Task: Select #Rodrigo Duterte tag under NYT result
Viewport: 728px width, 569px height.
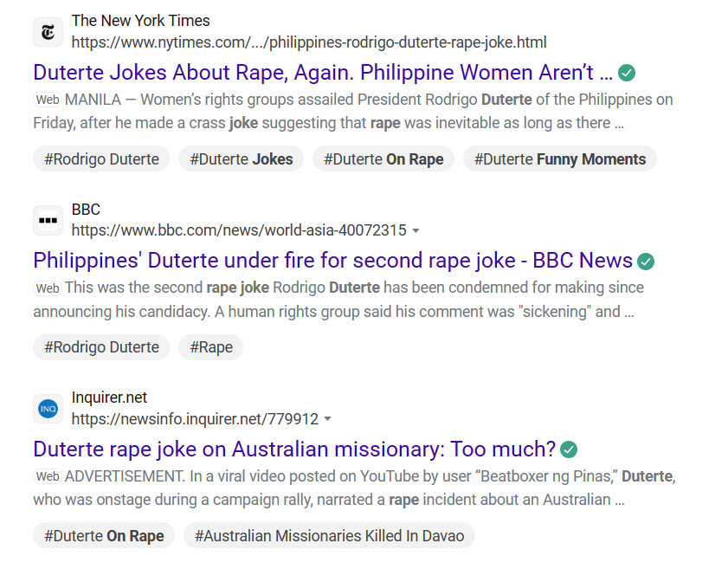Action: 101,158
